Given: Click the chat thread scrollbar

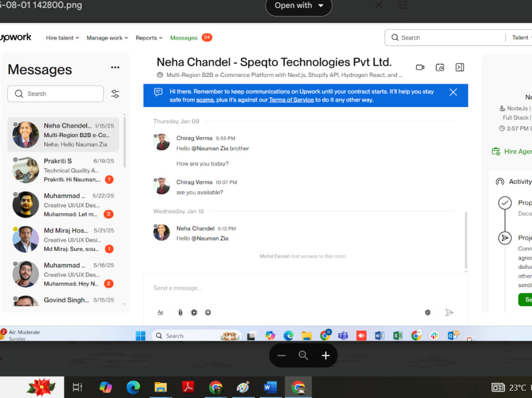Looking at the screenshot, I should point(466,240).
